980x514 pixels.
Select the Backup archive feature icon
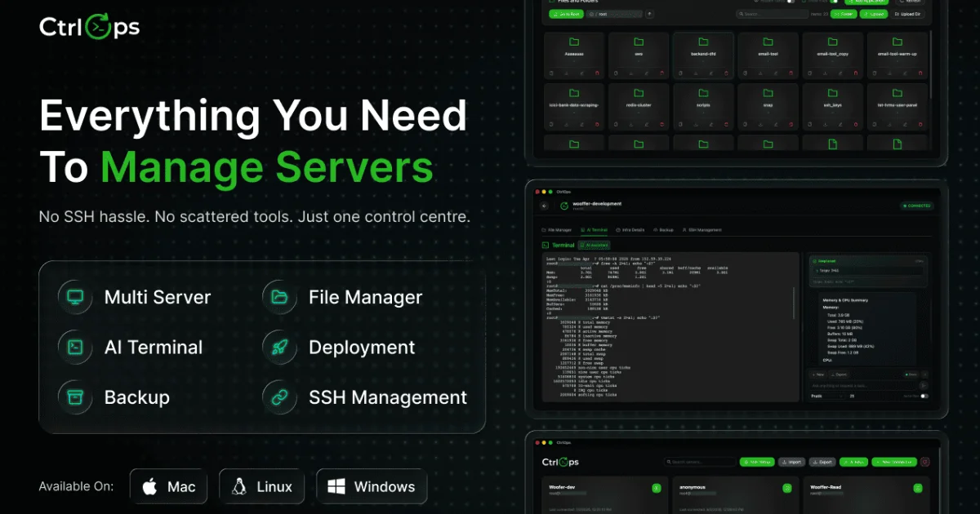[74, 397]
